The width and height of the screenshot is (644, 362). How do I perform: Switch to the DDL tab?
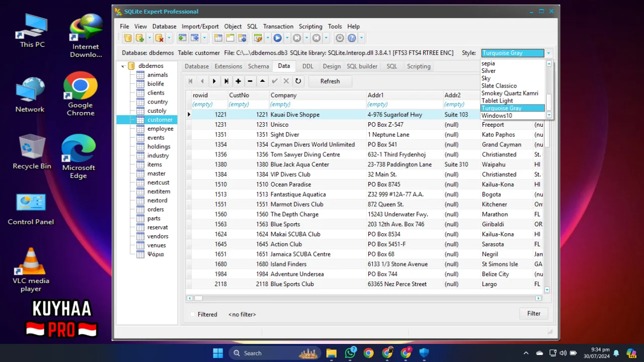pos(307,66)
